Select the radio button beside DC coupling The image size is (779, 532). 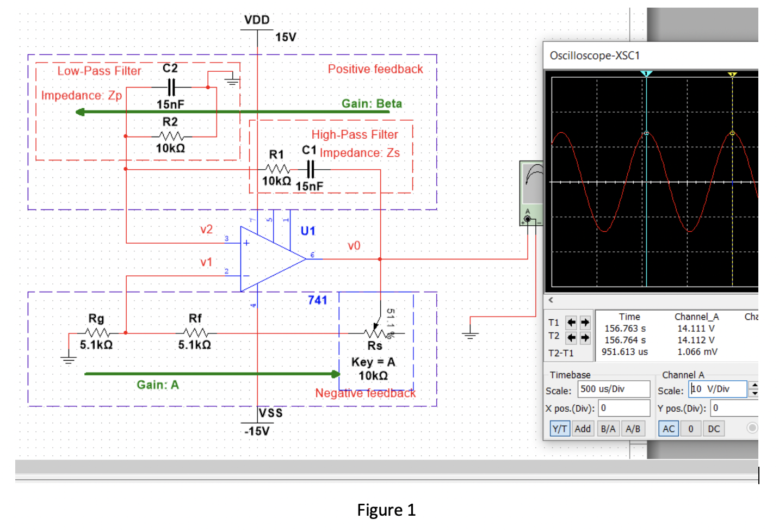pyautogui.click(x=753, y=429)
